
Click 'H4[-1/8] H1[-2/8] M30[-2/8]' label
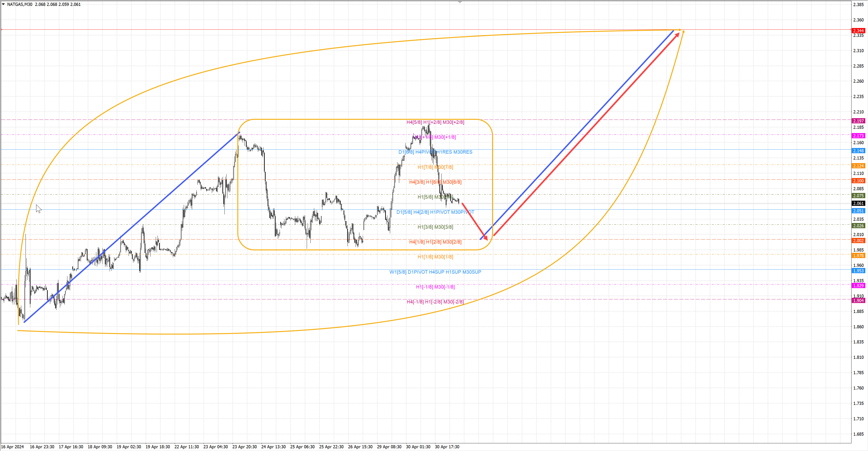pyautogui.click(x=435, y=302)
